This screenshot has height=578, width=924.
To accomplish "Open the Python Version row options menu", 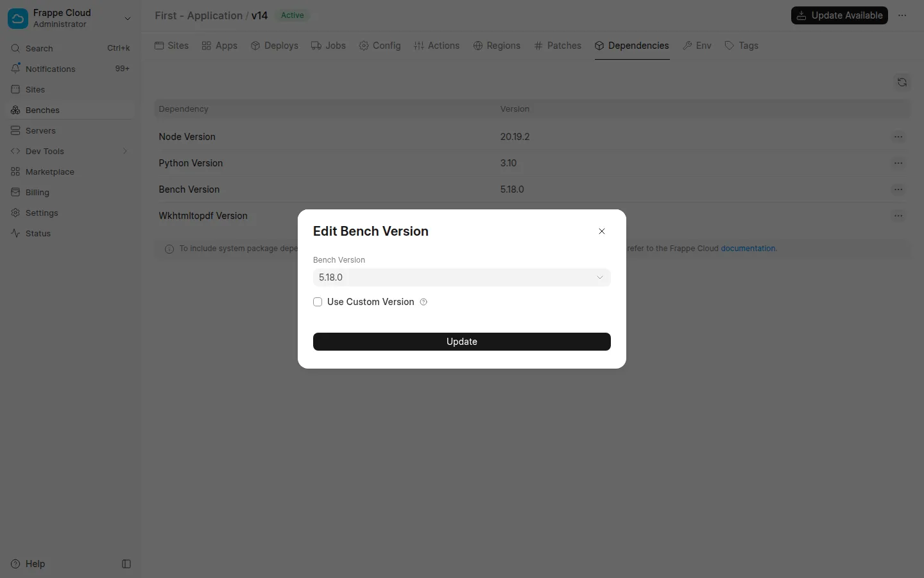I will coord(898,163).
